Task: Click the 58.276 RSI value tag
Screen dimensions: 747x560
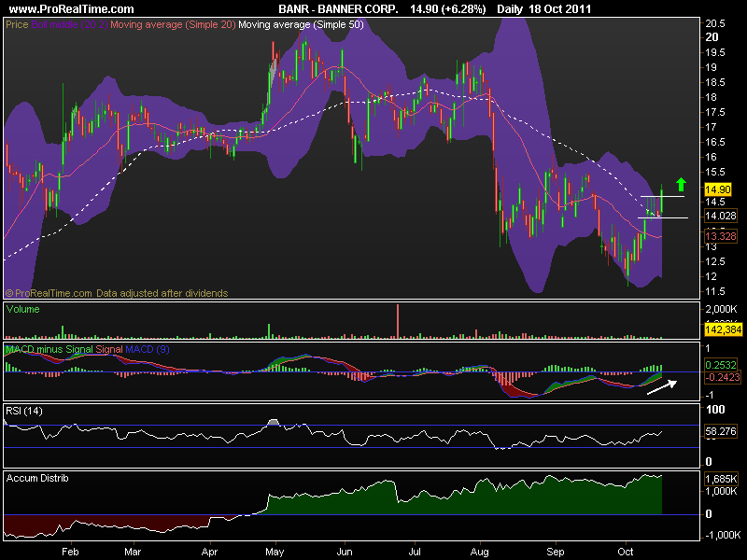Action: point(720,431)
